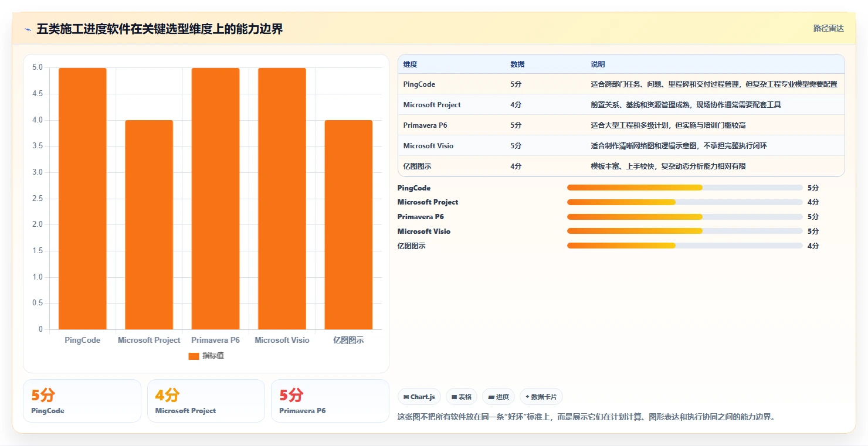Click the 亿图图示 bar in the chart

tap(348, 225)
